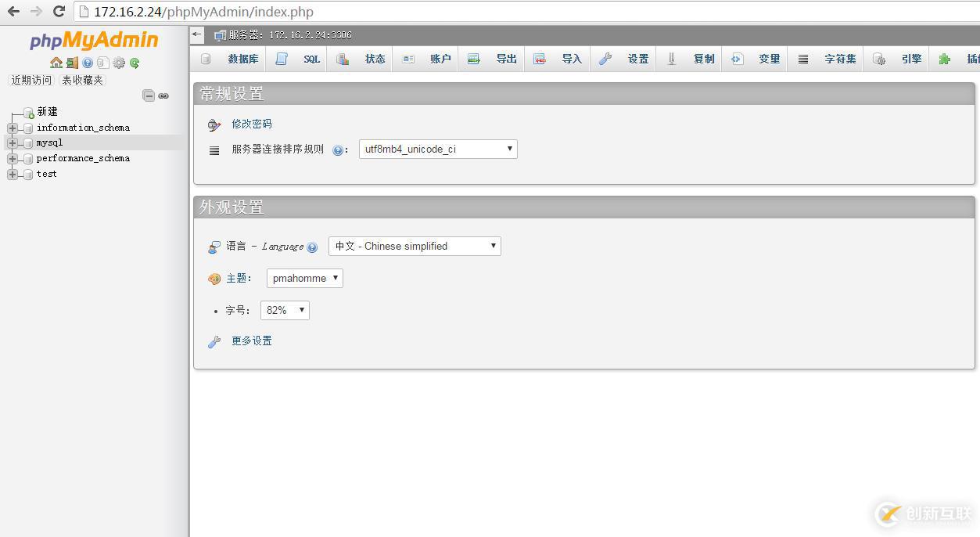
Task: Open information_schema database
Action: click(83, 128)
